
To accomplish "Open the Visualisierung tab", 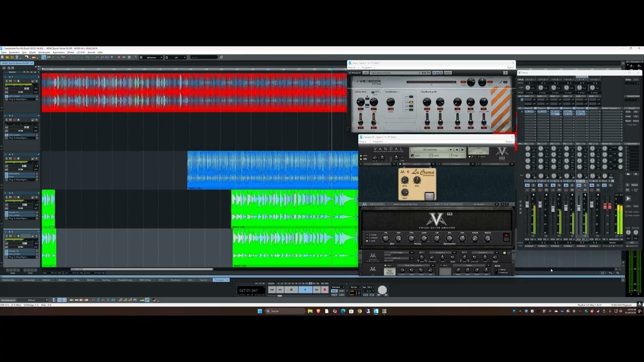I will [x=125, y=280].
